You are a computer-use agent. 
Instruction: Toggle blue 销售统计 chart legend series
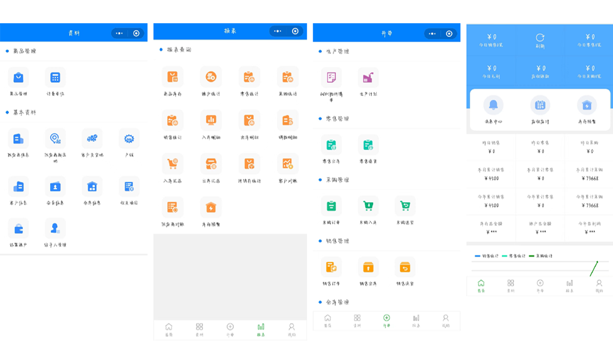pos(486,256)
